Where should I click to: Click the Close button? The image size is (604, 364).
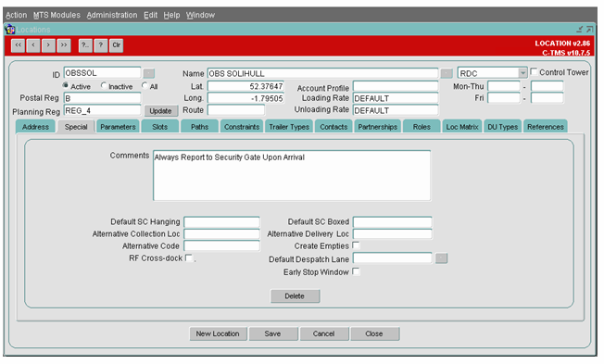pos(374,333)
